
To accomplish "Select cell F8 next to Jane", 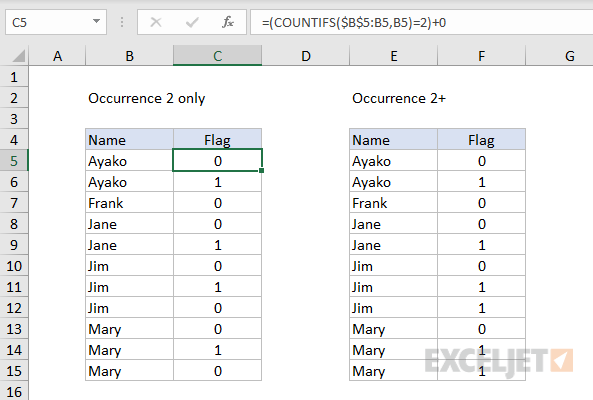I will click(481, 224).
